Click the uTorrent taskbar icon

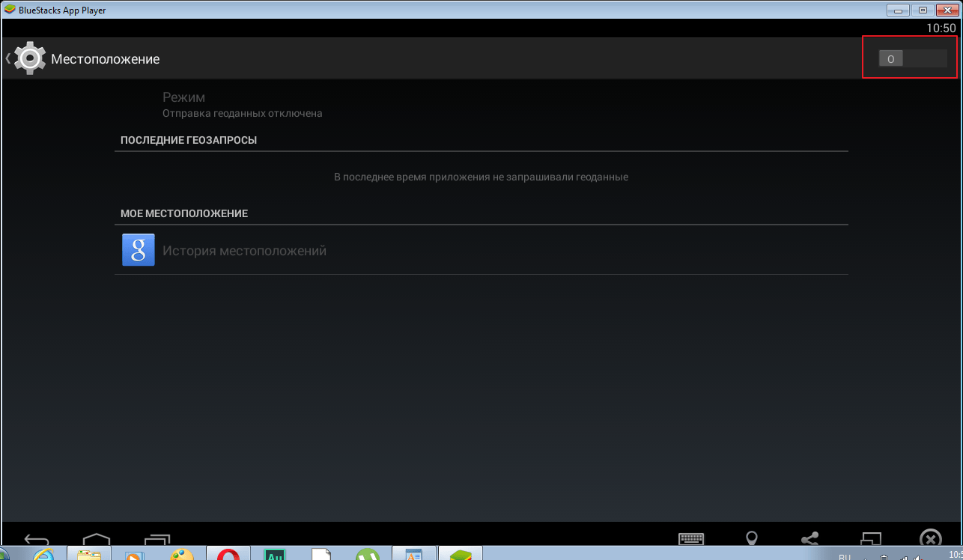(x=367, y=555)
